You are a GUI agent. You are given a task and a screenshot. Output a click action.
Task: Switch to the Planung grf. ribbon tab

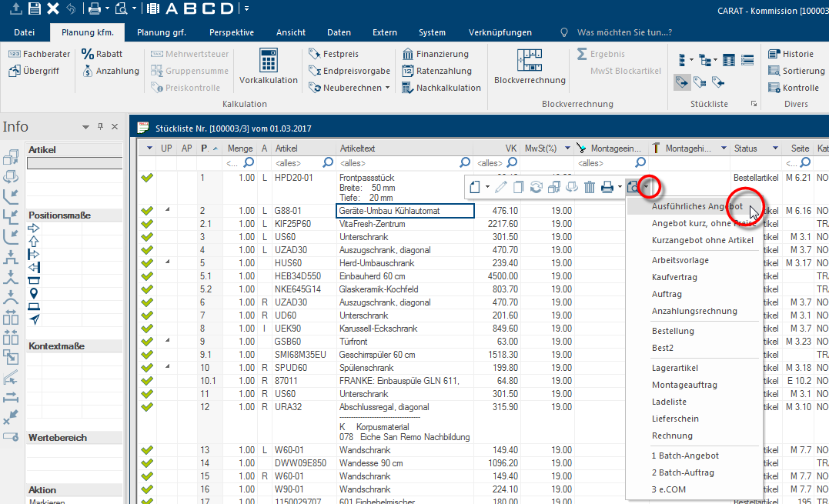(x=162, y=32)
